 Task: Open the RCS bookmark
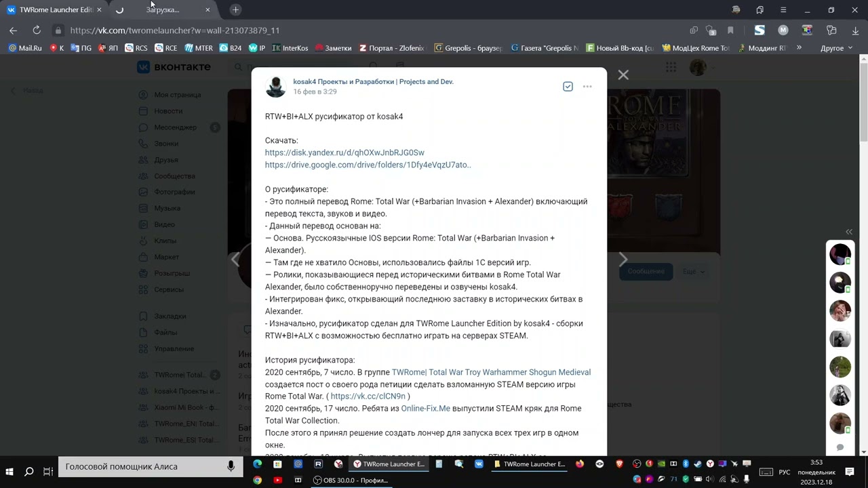coord(136,48)
